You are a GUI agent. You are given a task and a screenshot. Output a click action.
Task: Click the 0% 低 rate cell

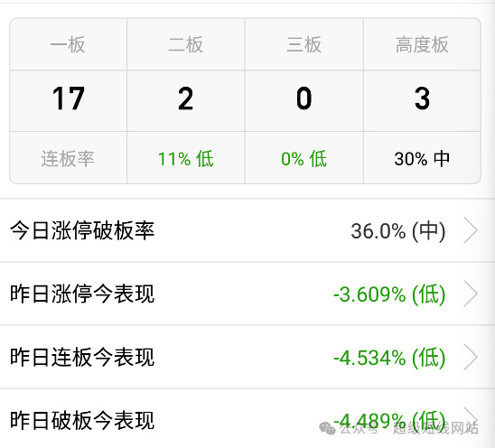(304, 158)
